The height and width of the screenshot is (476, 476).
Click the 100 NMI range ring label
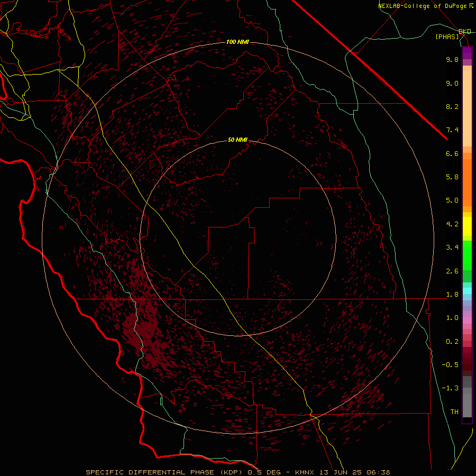(x=237, y=42)
